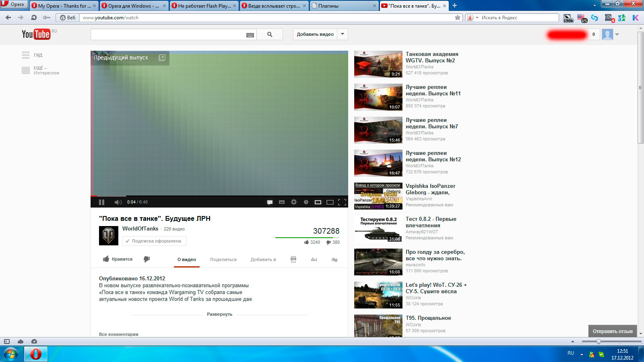Open the on-screen keyboard icon in search
The image size is (644, 362).
pos(250,35)
